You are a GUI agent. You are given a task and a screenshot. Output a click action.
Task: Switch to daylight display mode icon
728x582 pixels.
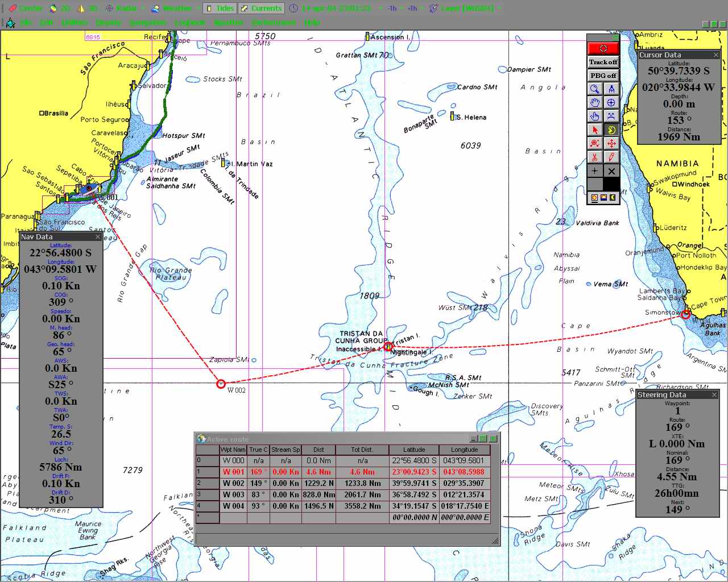pyautogui.click(x=594, y=198)
